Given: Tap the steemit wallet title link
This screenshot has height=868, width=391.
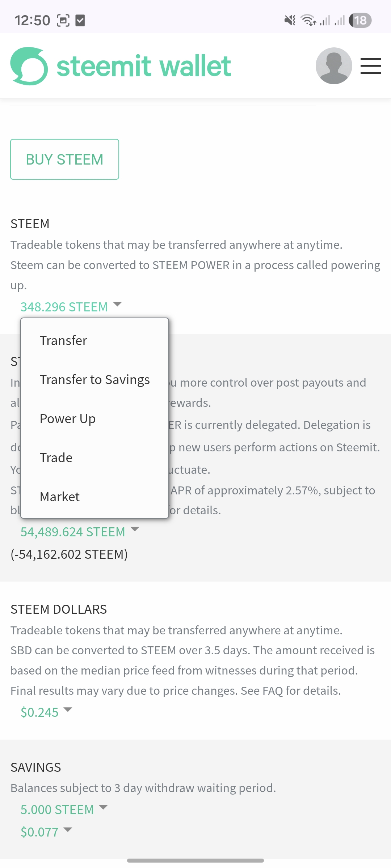Looking at the screenshot, I should click(x=144, y=66).
